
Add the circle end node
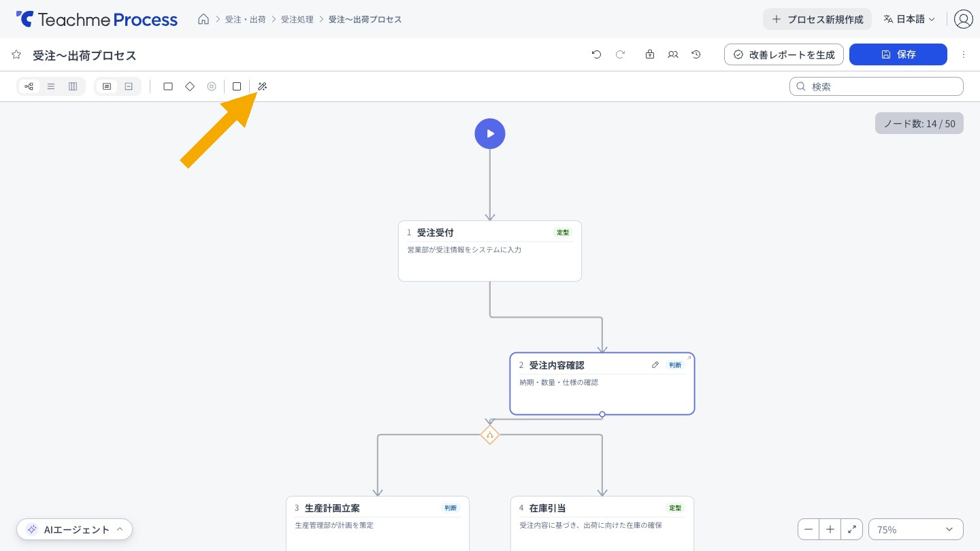click(x=212, y=86)
